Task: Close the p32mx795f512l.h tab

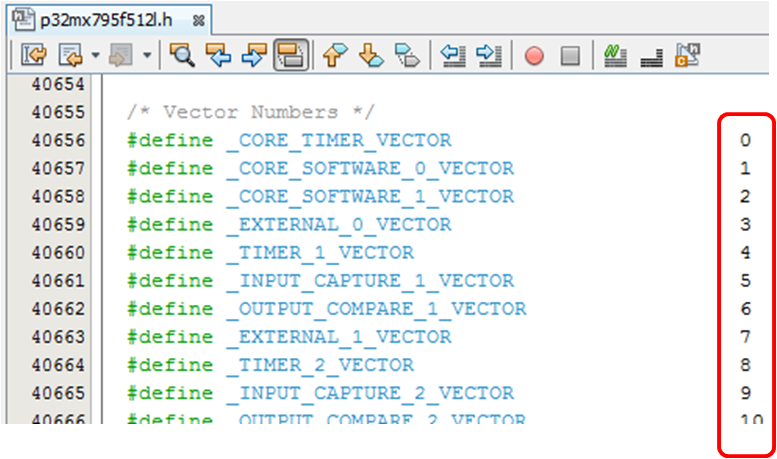Action: (x=198, y=20)
